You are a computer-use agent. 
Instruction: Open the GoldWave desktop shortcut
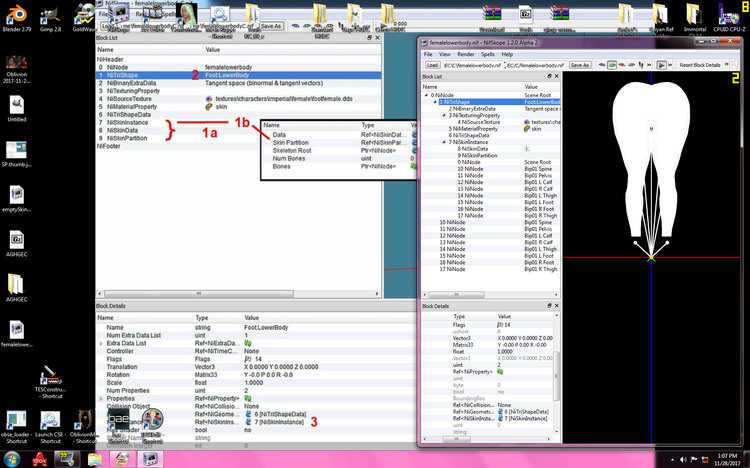84,18
